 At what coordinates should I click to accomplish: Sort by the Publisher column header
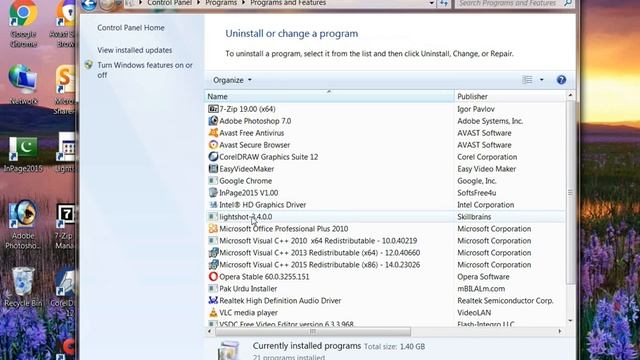(x=510, y=96)
